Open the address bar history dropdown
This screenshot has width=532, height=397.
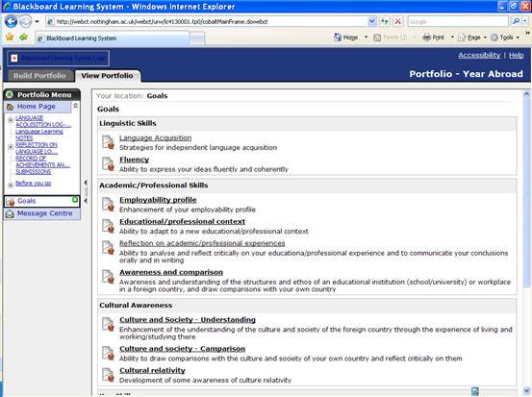[372, 22]
